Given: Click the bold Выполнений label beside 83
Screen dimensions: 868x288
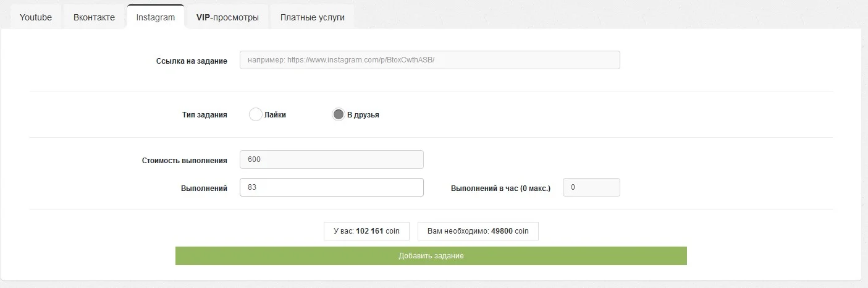Looking at the screenshot, I should click(204, 188).
